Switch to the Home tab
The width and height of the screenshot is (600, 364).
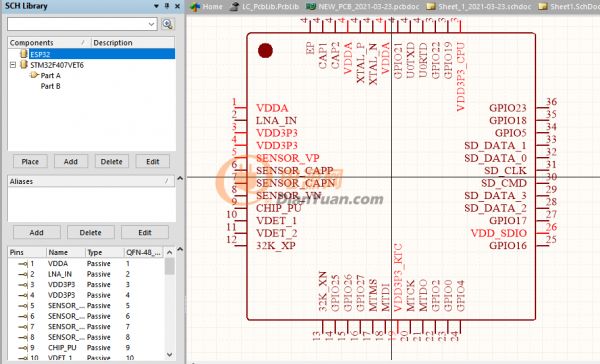(x=207, y=7)
